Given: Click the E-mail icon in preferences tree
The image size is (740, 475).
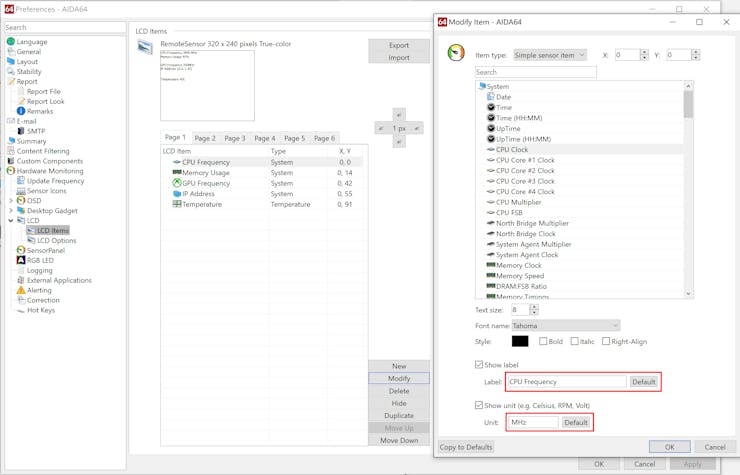Looking at the screenshot, I should pyautogui.click(x=11, y=121).
